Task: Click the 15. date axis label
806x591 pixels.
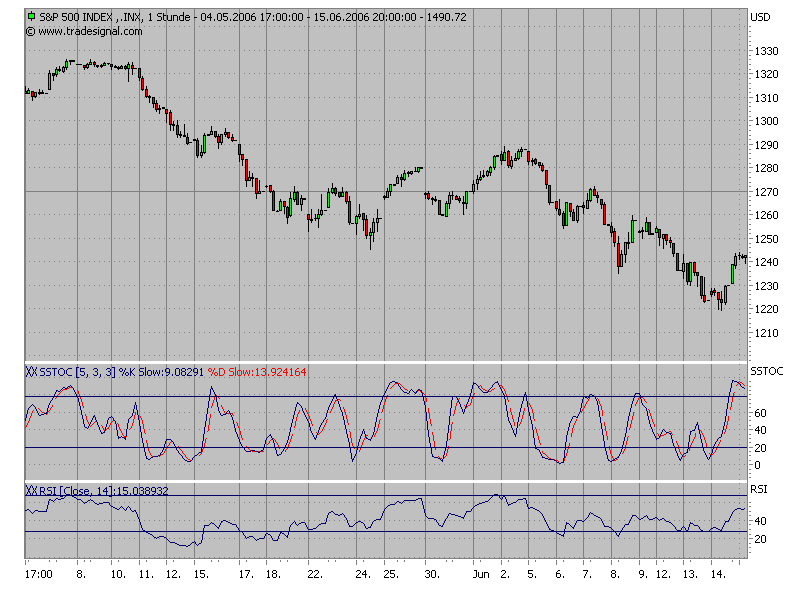Action: point(201,574)
